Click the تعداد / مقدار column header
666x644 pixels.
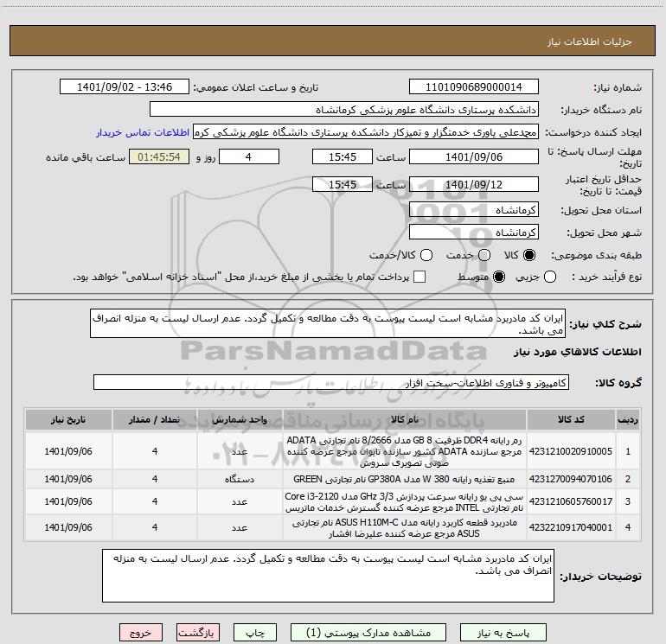155,419
